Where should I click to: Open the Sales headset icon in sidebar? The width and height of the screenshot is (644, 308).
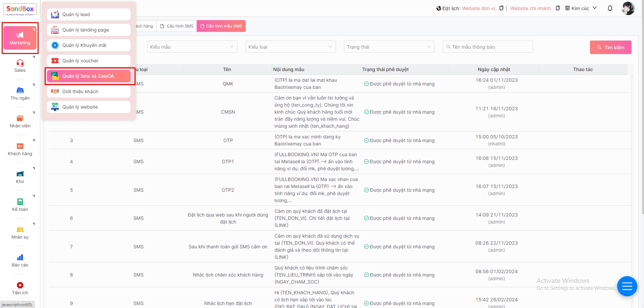(20, 63)
